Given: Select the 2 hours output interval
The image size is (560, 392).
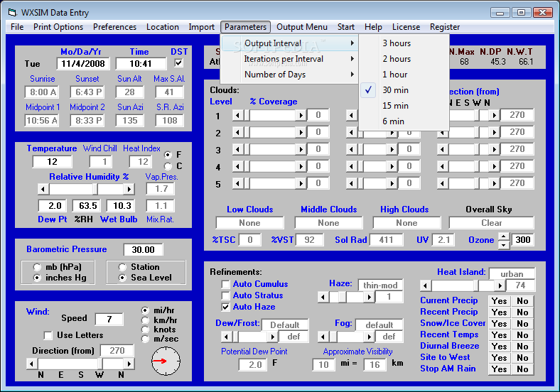Looking at the screenshot, I should click(x=404, y=59).
